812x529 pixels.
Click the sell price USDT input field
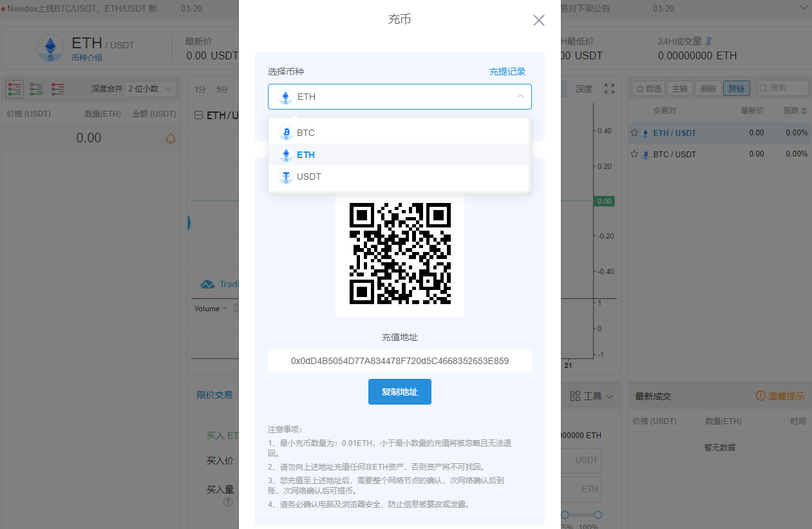pyautogui.click(x=581, y=461)
